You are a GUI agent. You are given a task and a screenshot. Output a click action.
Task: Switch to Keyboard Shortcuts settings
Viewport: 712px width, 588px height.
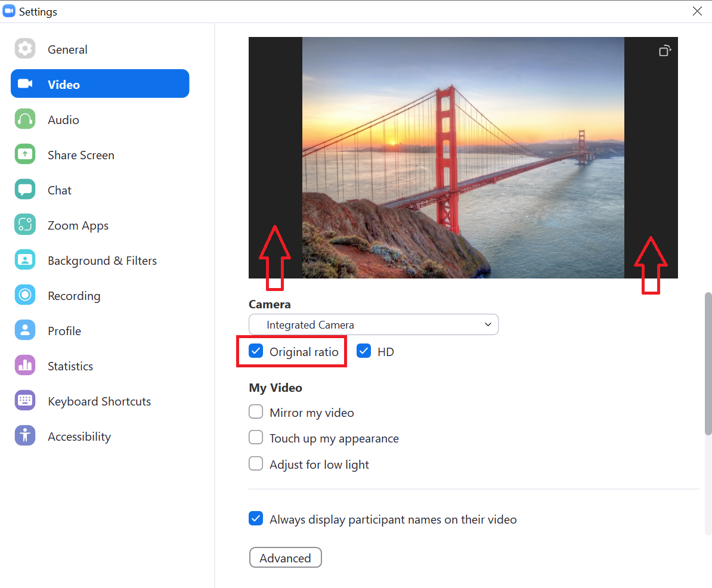coord(25,400)
